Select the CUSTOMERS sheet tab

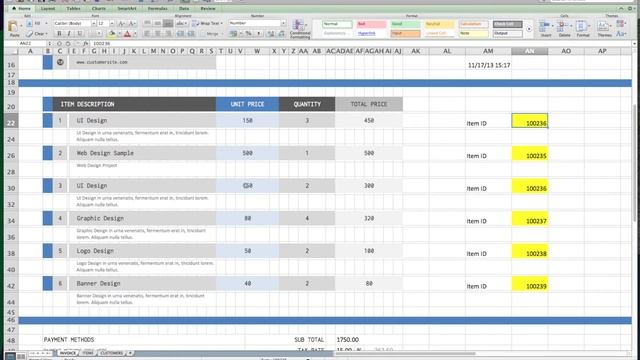coord(111,353)
